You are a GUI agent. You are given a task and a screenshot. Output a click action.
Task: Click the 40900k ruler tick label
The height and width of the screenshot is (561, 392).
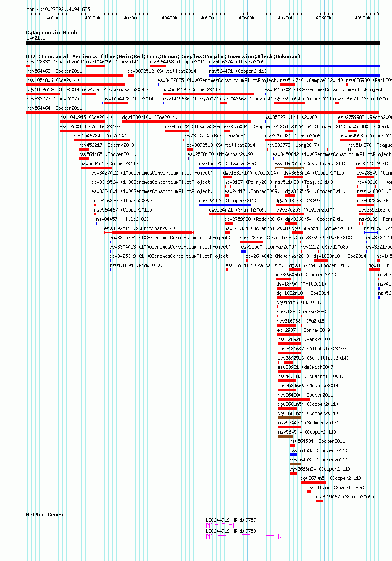(362, 18)
